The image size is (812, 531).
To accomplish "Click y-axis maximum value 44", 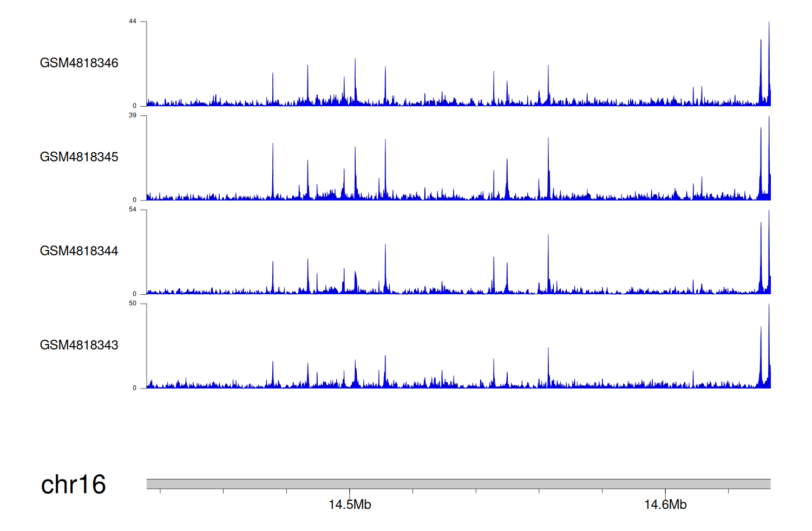I will pos(133,22).
